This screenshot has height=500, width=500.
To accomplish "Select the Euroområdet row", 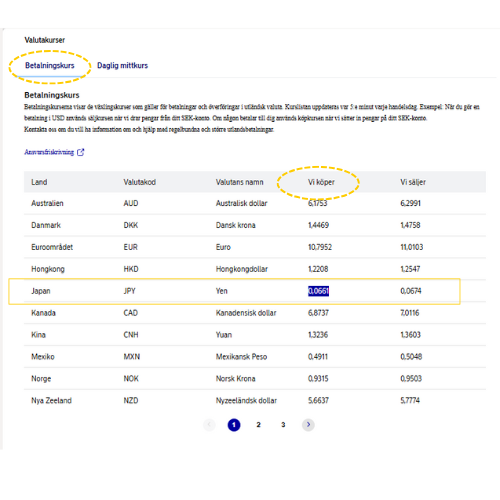I will point(255,247).
